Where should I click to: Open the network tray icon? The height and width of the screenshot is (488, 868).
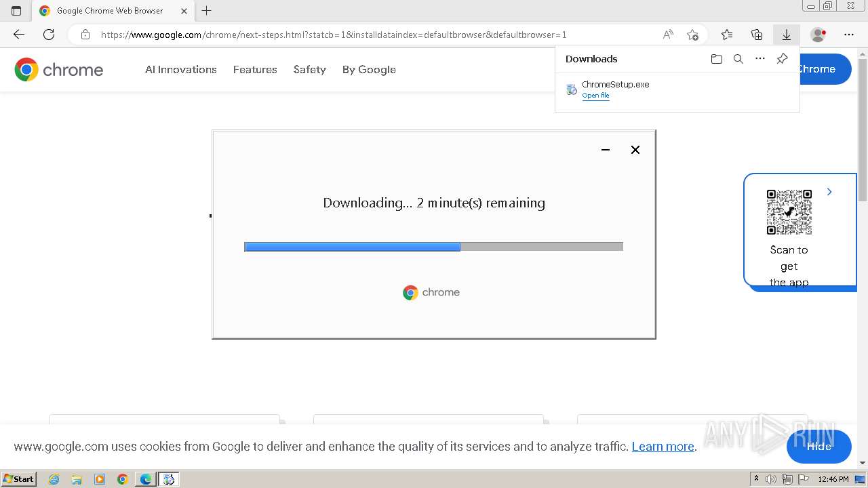click(787, 479)
